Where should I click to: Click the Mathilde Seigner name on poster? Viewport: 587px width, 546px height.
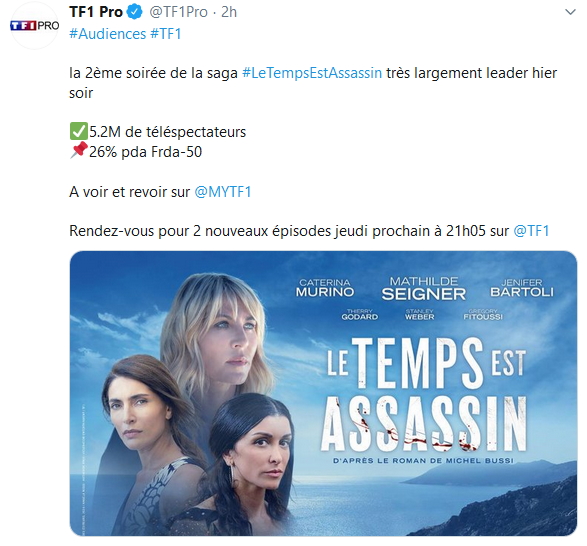[x=423, y=288]
